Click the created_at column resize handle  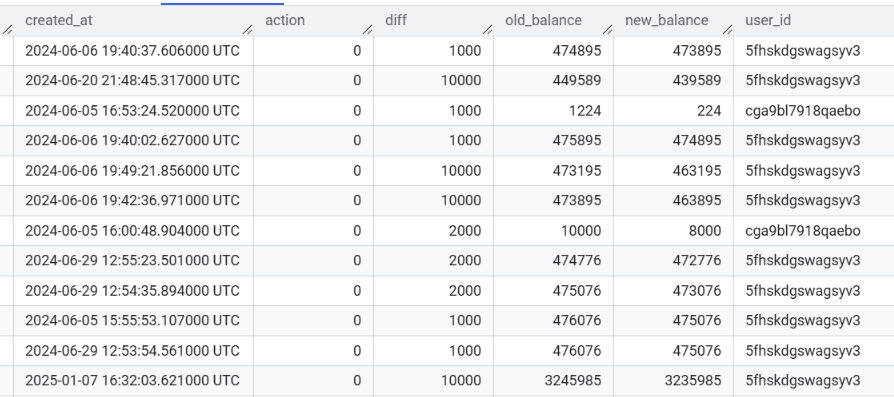pos(247,29)
